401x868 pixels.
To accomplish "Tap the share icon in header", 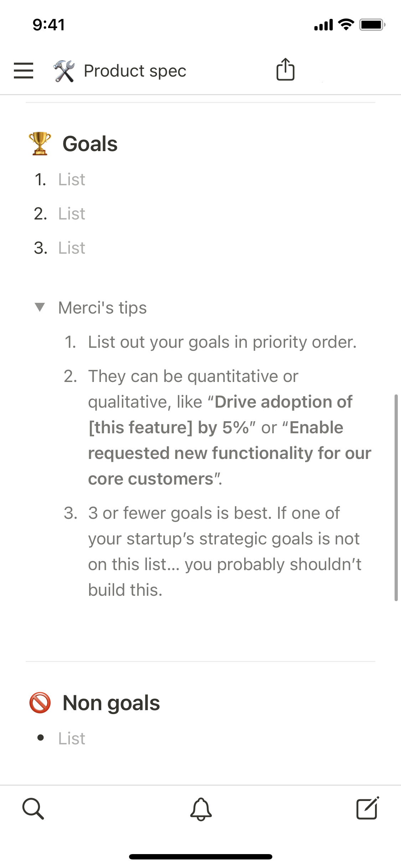I will click(x=285, y=69).
